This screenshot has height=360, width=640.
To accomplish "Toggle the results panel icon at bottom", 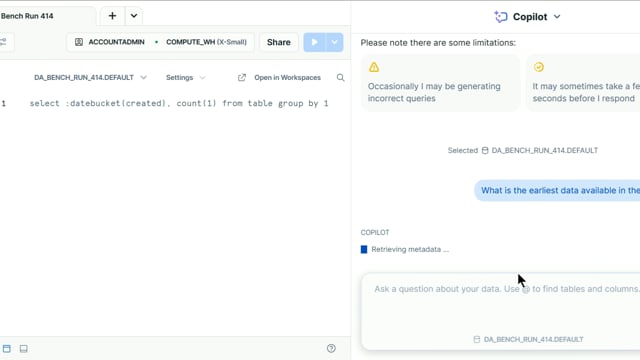I will [x=24, y=349].
